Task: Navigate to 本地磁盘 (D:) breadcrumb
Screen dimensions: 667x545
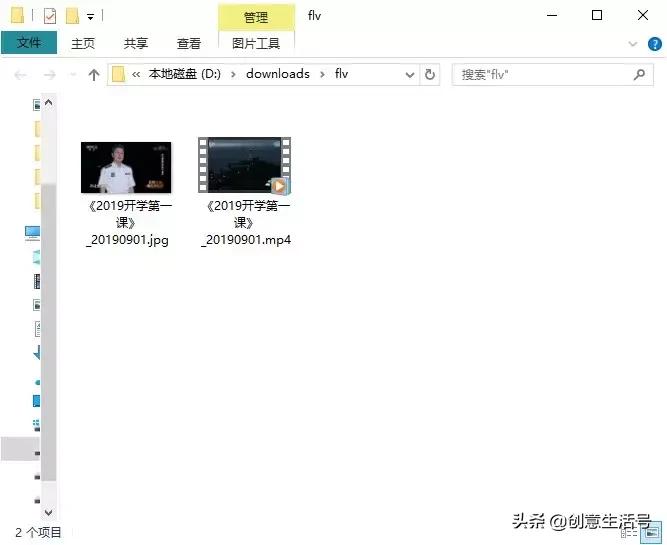Action: pos(185,74)
